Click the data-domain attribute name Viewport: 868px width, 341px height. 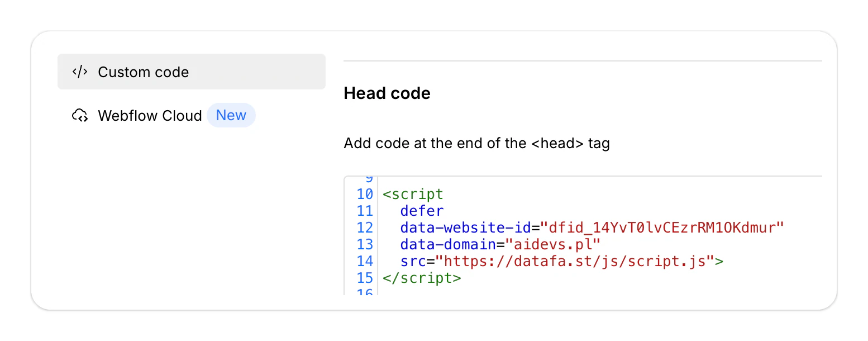pos(449,244)
